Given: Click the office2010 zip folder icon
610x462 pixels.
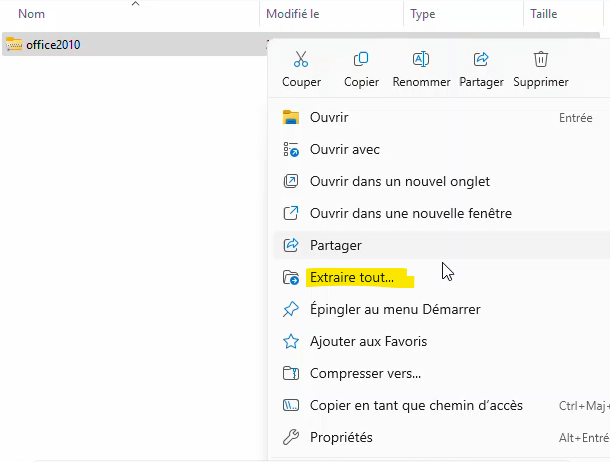Looking at the screenshot, I should (14, 44).
